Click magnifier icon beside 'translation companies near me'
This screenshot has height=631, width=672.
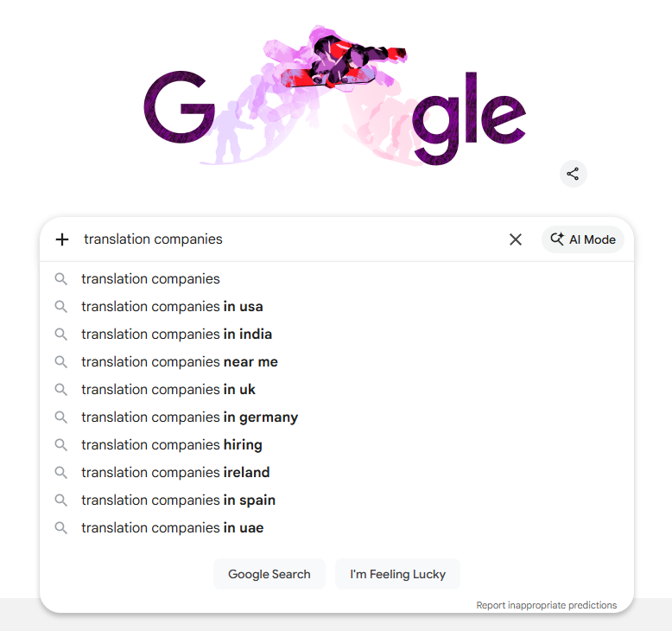coord(61,362)
